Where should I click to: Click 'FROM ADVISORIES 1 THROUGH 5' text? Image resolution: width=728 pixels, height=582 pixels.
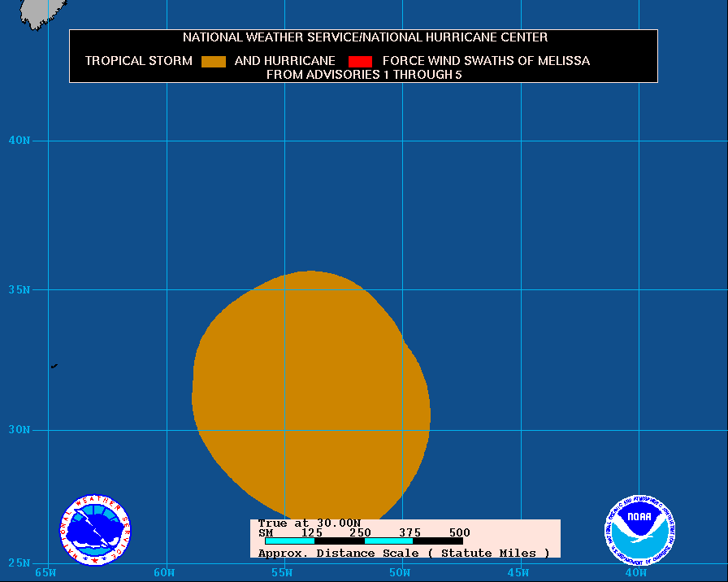364,75
